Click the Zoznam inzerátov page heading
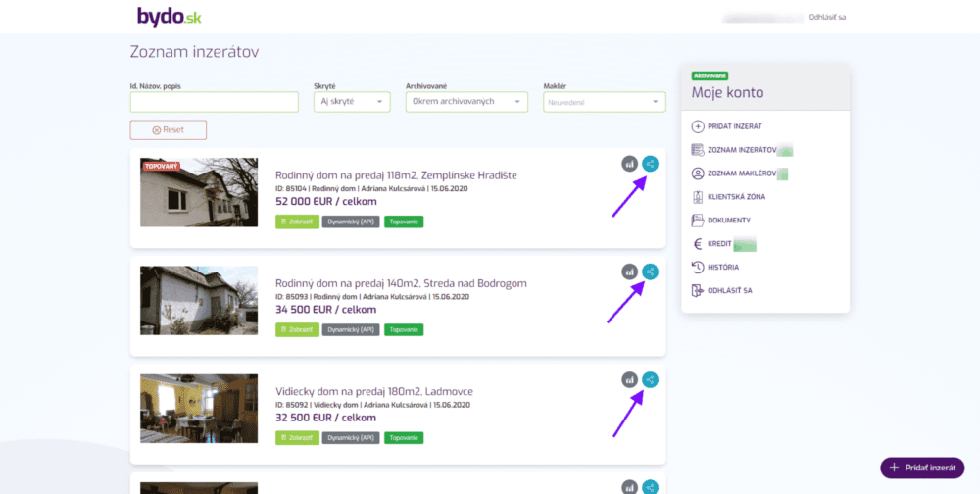Viewport: 980px width, 494px height. 194,52
